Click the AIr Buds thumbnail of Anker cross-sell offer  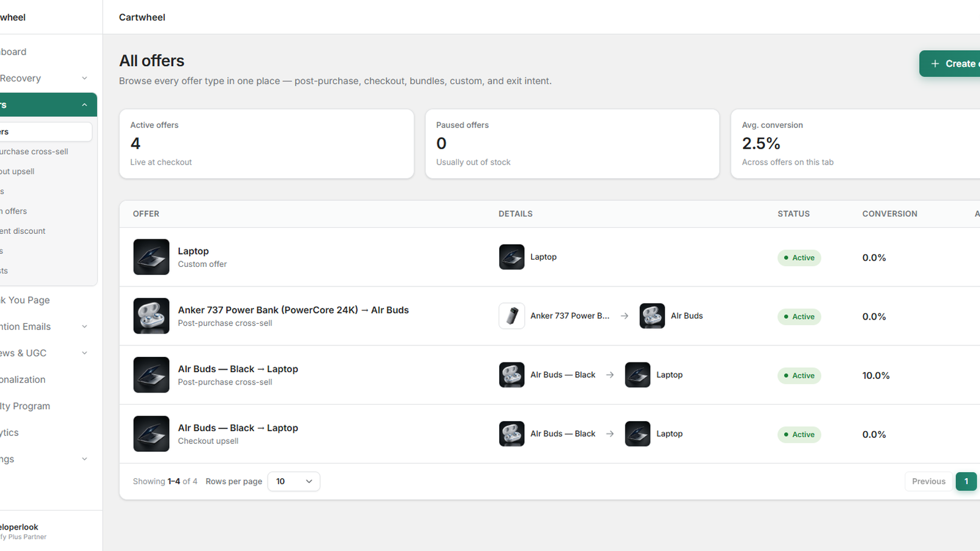(151, 316)
